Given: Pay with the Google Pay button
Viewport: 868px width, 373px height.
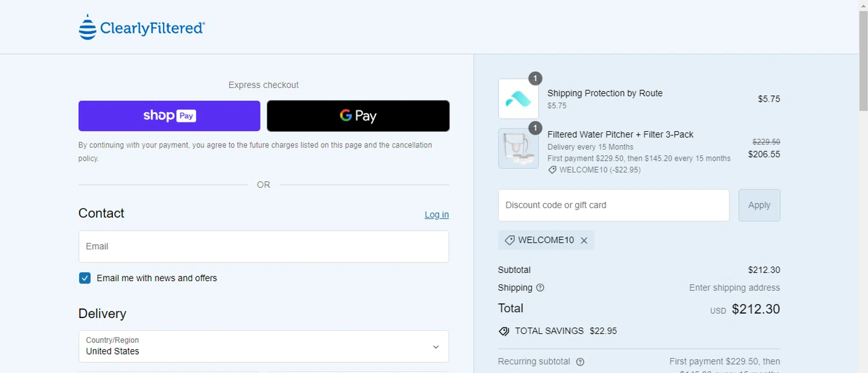Looking at the screenshot, I should coord(358,116).
